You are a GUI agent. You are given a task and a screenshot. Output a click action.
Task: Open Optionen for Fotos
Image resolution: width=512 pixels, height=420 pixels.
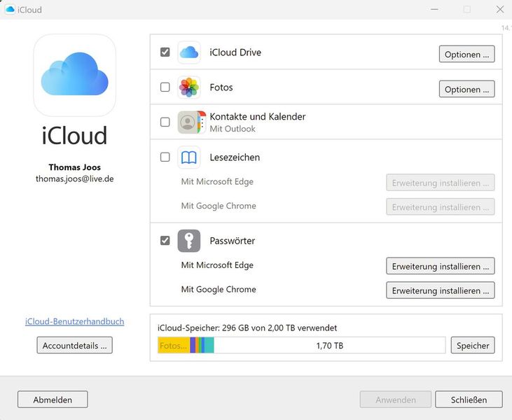(x=466, y=89)
